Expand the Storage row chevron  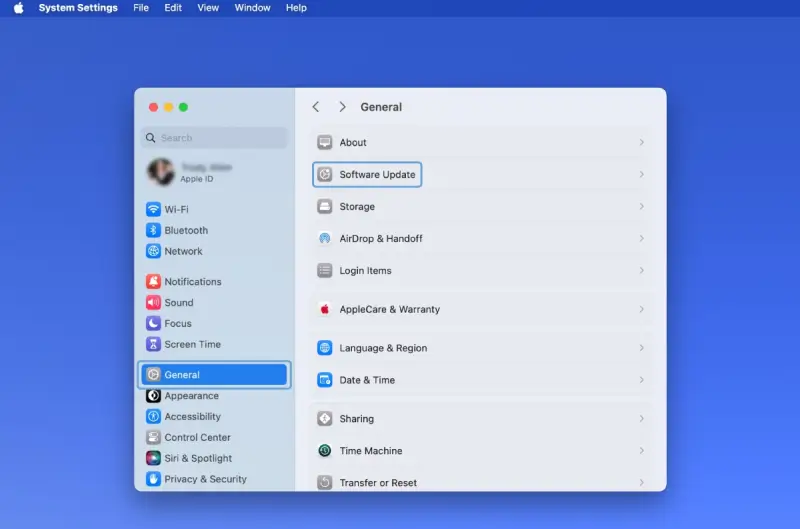tap(641, 207)
